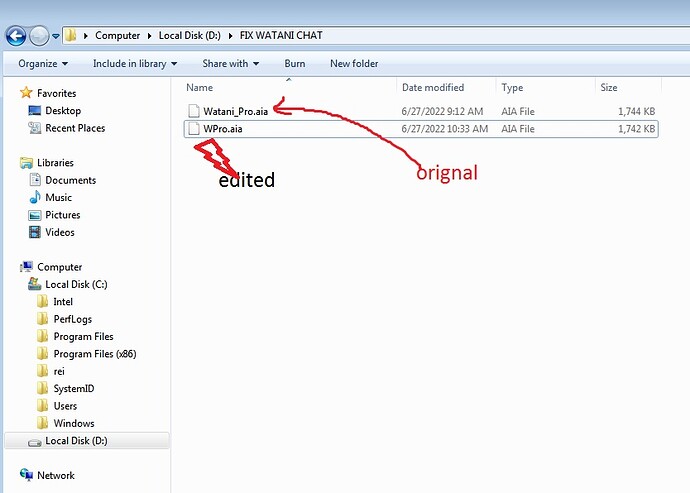Click the Back navigation arrow button
The image size is (690, 493).
coord(16,36)
